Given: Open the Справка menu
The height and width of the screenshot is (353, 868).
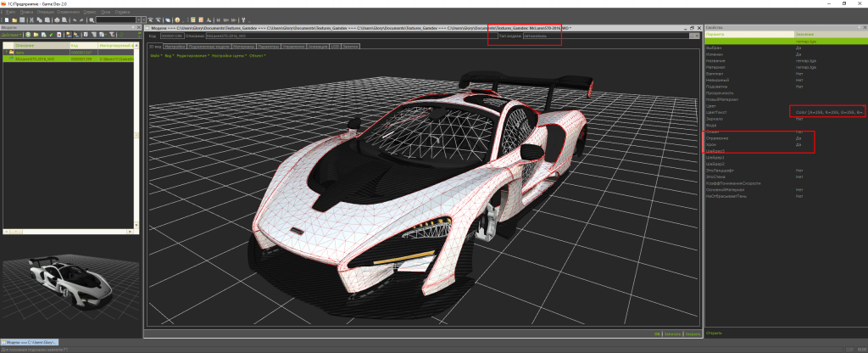Looking at the screenshot, I should point(122,12).
